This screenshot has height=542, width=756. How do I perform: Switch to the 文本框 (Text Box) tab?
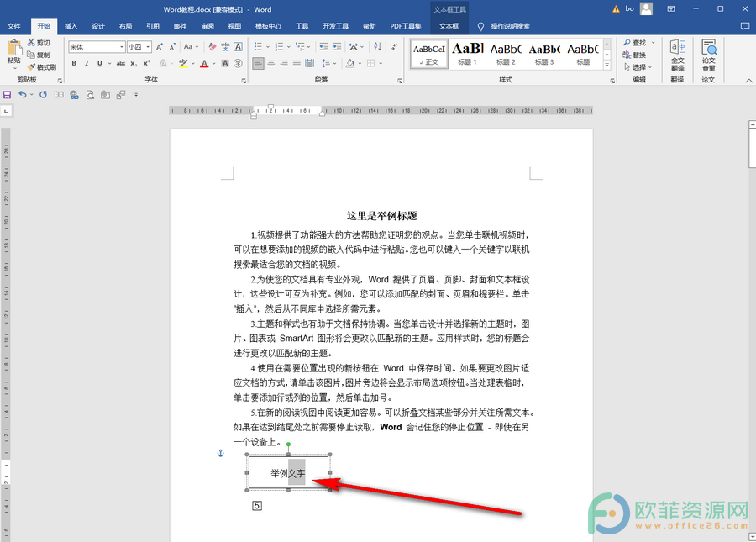pyautogui.click(x=449, y=26)
